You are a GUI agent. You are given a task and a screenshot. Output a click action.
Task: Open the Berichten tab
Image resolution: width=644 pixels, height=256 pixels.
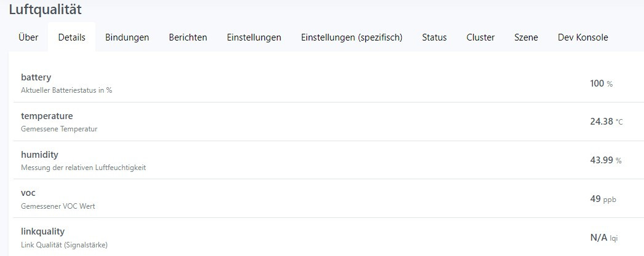click(188, 37)
